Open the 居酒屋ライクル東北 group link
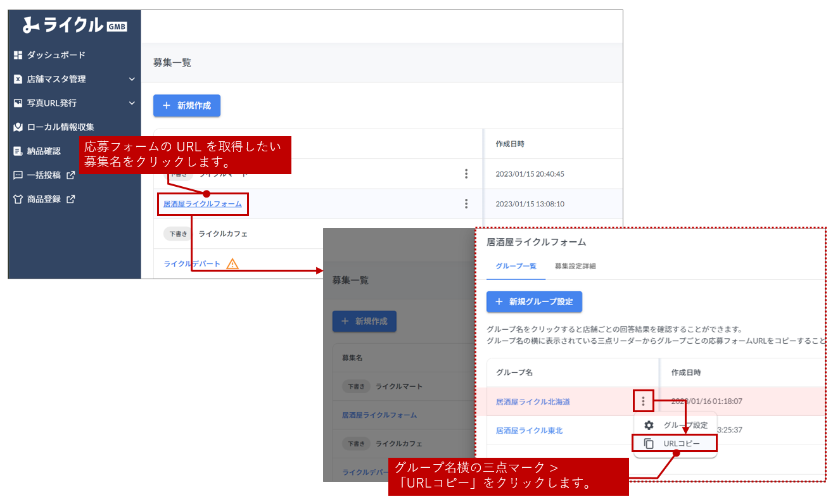Viewport: 833px width, 504px height. (x=529, y=431)
